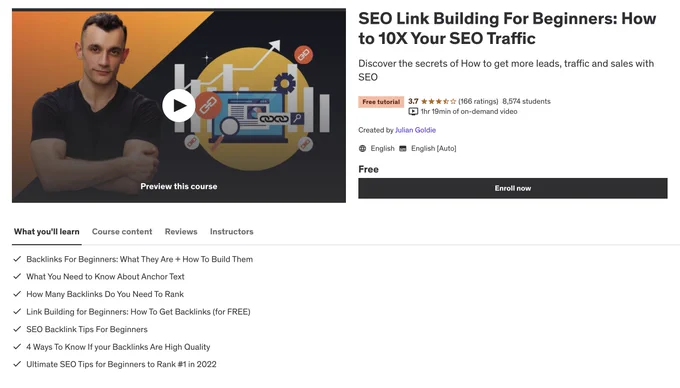Click the checkmark beside Ultimate SEO Tips
Image resolution: width=680 pixels, height=388 pixels.
click(17, 365)
